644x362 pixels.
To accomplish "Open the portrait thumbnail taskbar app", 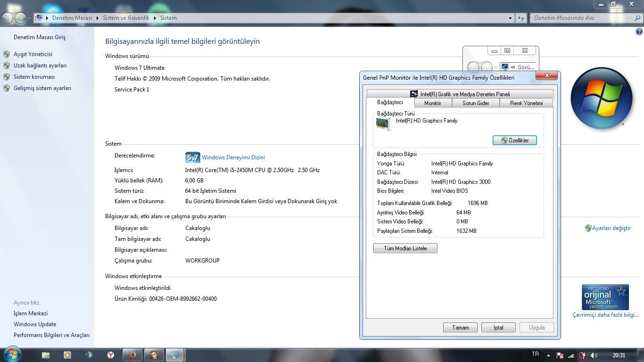I will [154, 354].
